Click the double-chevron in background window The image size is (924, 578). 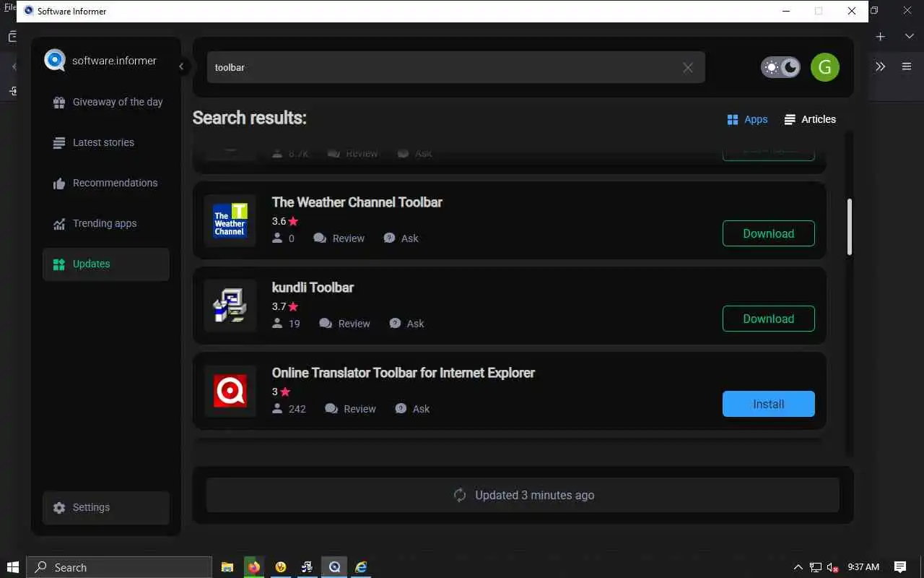(880, 66)
